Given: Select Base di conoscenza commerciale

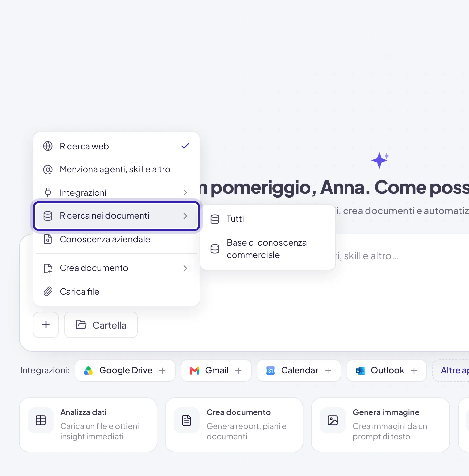Looking at the screenshot, I should point(268,249).
